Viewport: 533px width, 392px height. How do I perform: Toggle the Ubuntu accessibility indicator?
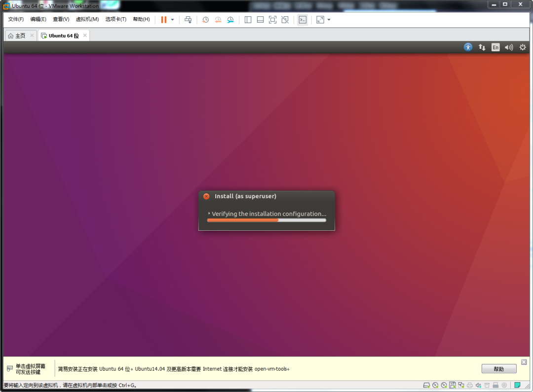click(x=468, y=47)
